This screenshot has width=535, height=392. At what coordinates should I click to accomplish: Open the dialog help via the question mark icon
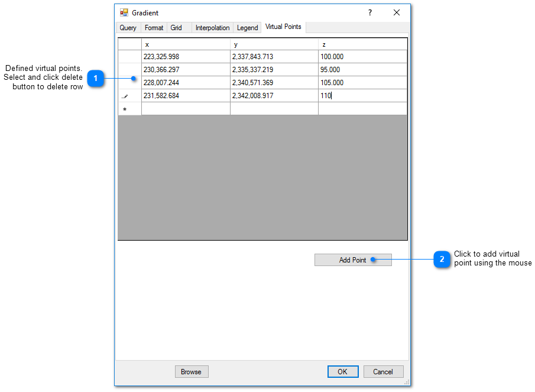click(369, 12)
